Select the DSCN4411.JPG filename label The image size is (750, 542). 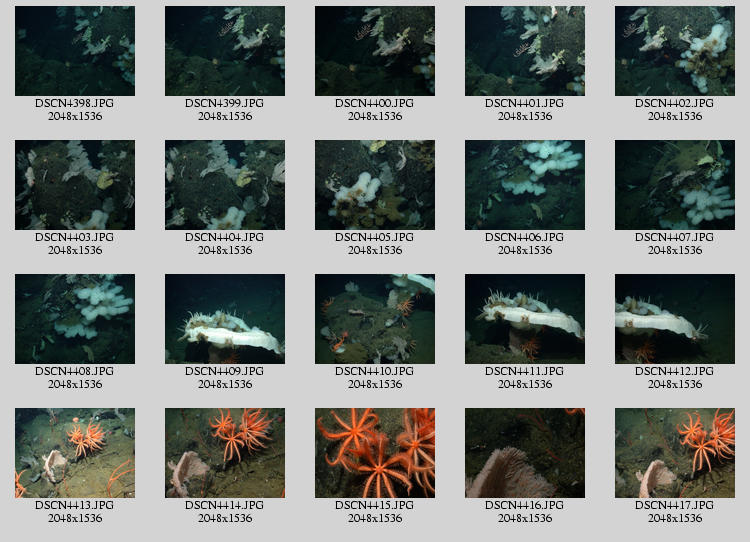525,372
